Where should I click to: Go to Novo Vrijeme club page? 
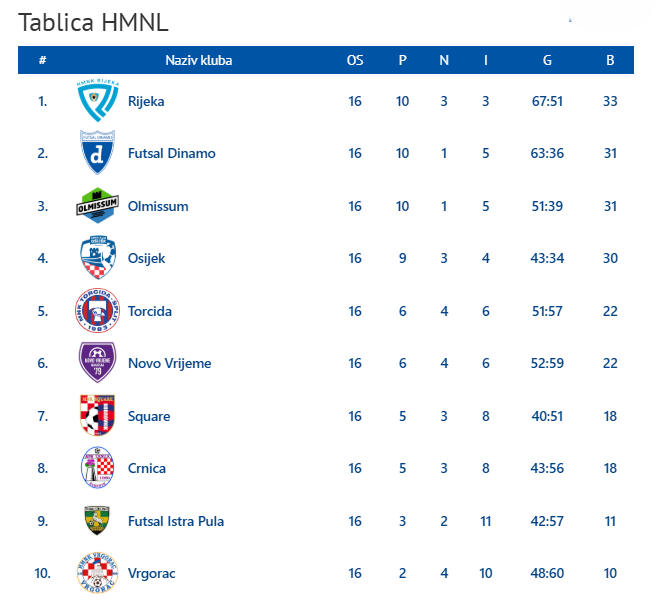coord(169,363)
